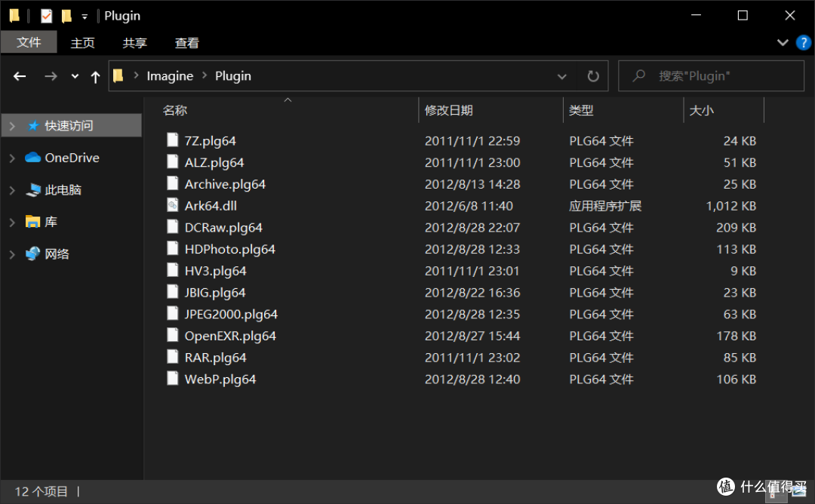815x504 pixels.
Task: Click the RAR.plg64 file icon
Action: pyautogui.click(x=173, y=356)
